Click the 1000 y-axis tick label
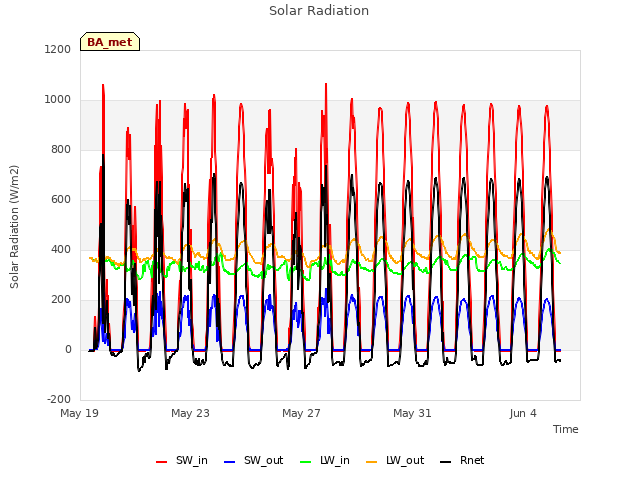 (58, 100)
